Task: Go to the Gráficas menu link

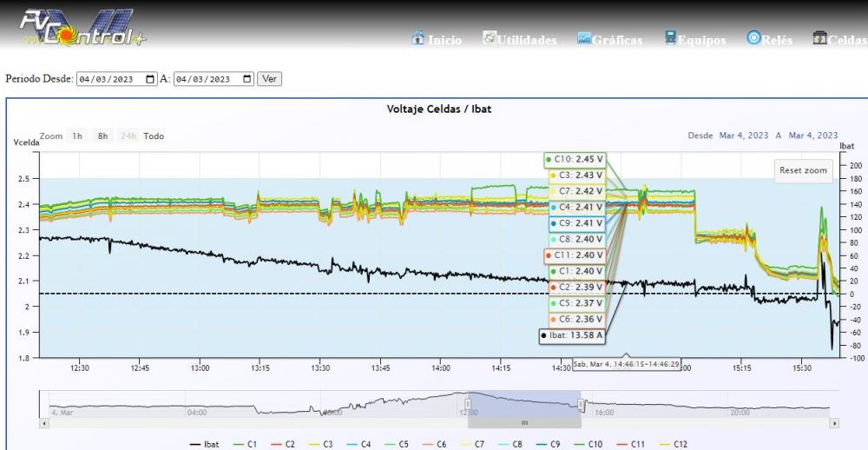Action: (x=617, y=41)
